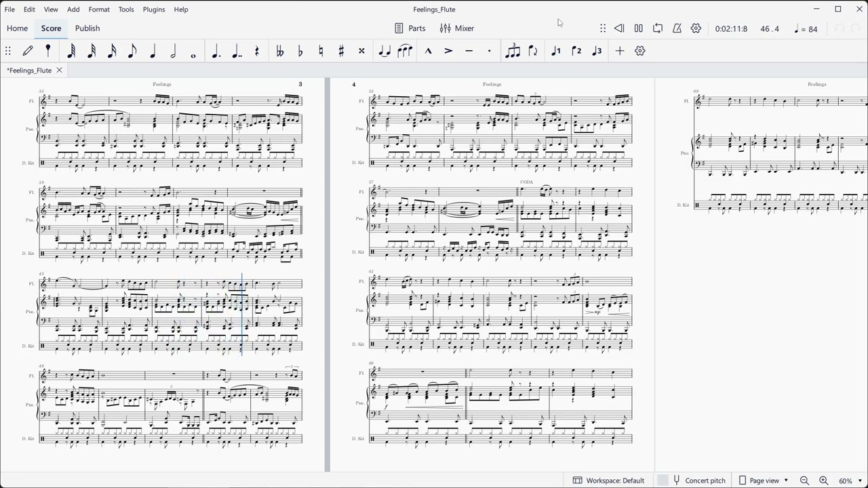Viewport: 868px width, 488px height.
Task: Select the eighth note duration
Action: click(x=132, y=51)
